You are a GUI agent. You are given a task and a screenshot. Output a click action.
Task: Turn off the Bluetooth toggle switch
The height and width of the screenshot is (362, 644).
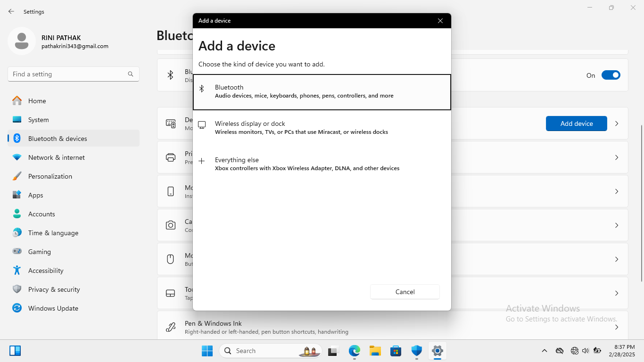click(x=611, y=75)
